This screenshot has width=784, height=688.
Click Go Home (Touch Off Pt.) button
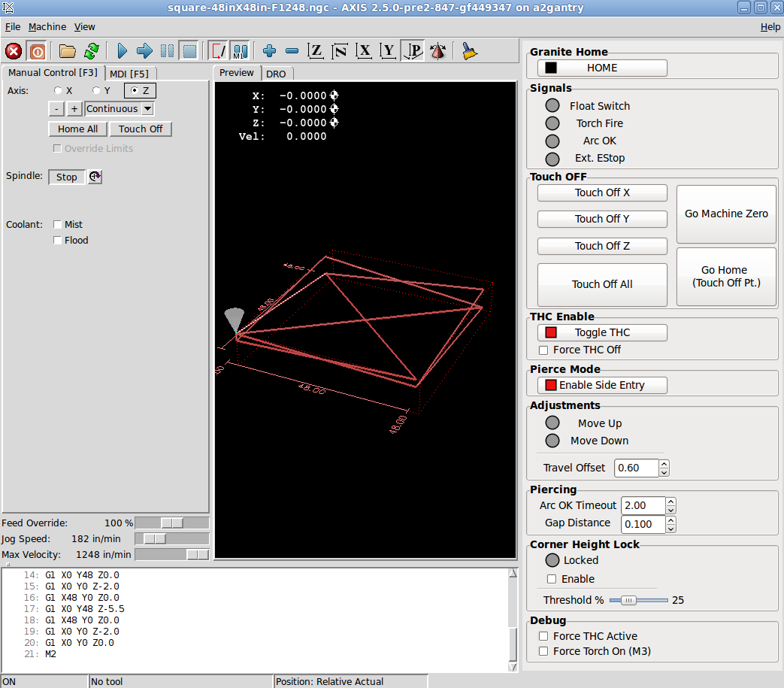pos(726,277)
